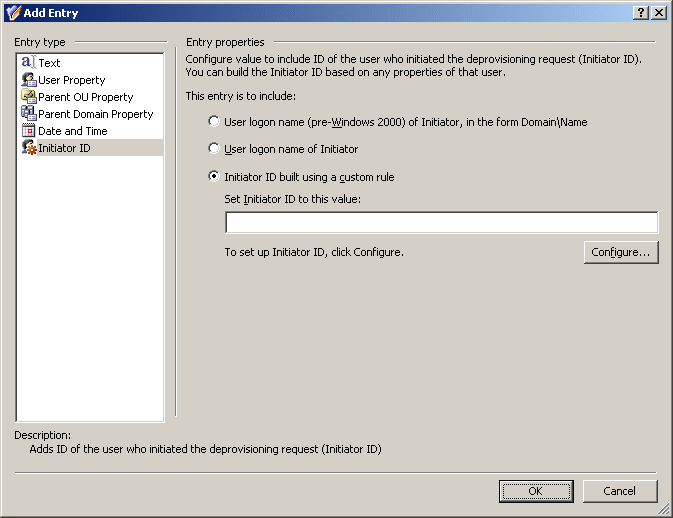This screenshot has height=518, width=673.
Task: Choose Initiator ID built using custom rule
Action: point(214,176)
